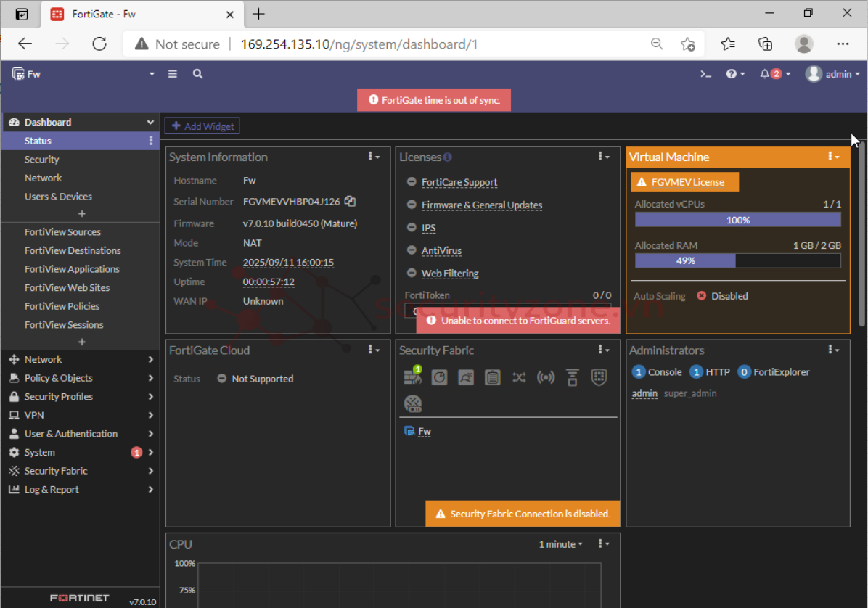Expand Log & Report menu
The image size is (868, 608).
[x=81, y=490]
